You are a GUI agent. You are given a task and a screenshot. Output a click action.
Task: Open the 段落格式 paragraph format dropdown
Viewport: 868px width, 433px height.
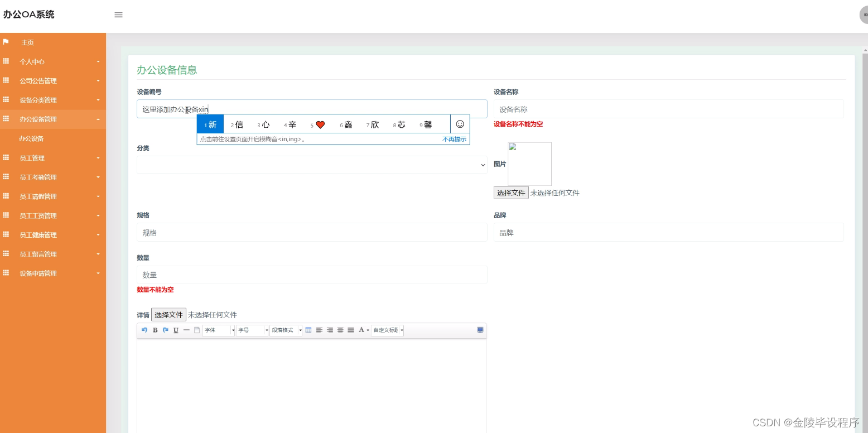click(x=285, y=330)
